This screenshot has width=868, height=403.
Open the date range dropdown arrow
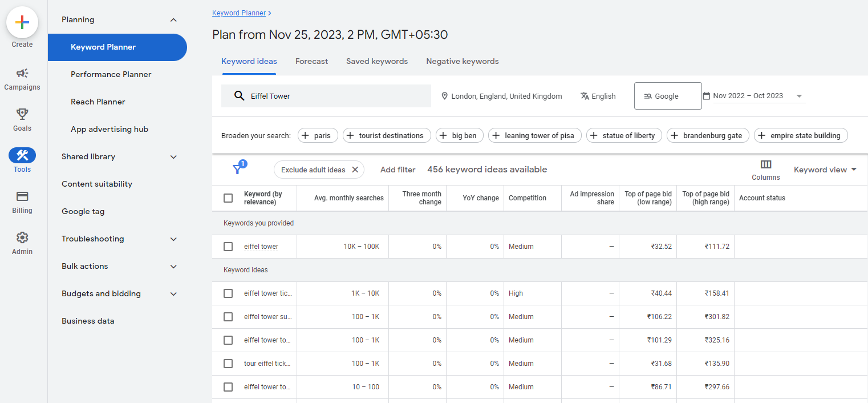coord(799,96)
